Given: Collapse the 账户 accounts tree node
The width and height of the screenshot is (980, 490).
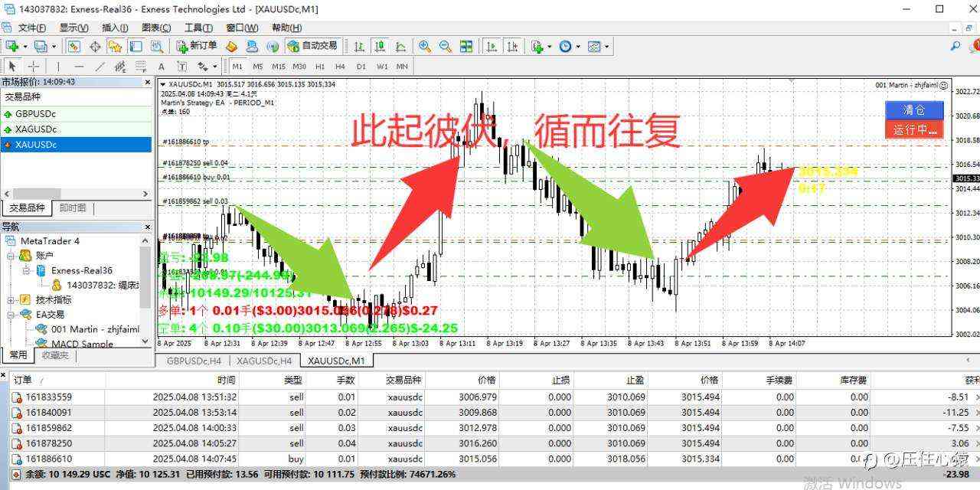Looking at the screenshot, I should tap(11, 255).
